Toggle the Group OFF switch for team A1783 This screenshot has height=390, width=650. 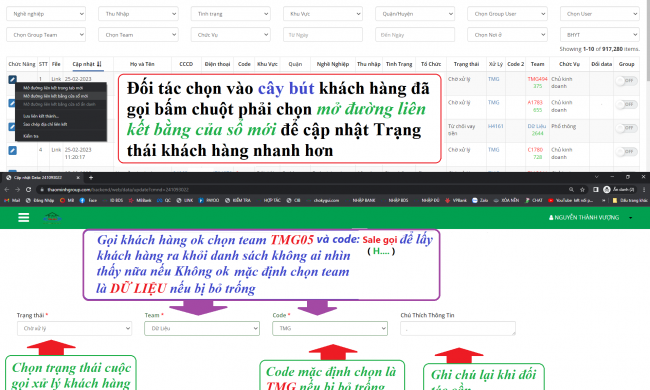click(x=626, y=104)
